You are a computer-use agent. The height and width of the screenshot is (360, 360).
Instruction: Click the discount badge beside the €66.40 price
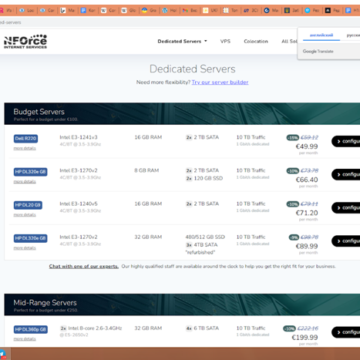(x=292, y=171)
